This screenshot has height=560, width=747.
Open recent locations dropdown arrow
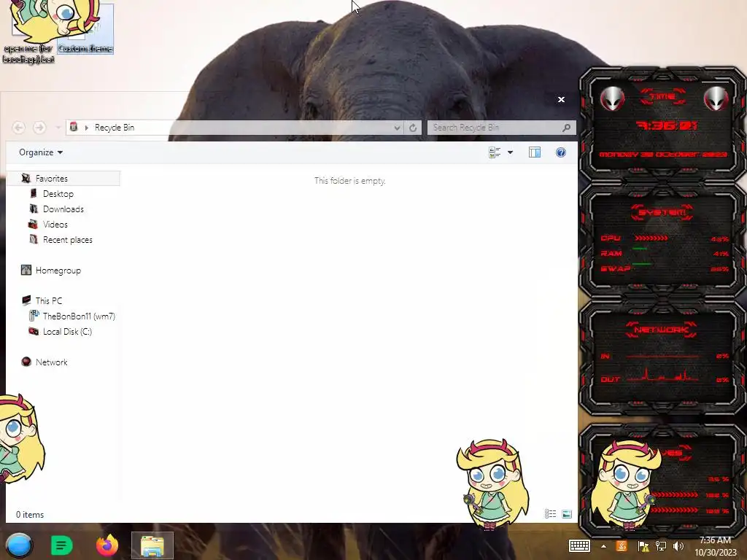[x=58, y=128]
